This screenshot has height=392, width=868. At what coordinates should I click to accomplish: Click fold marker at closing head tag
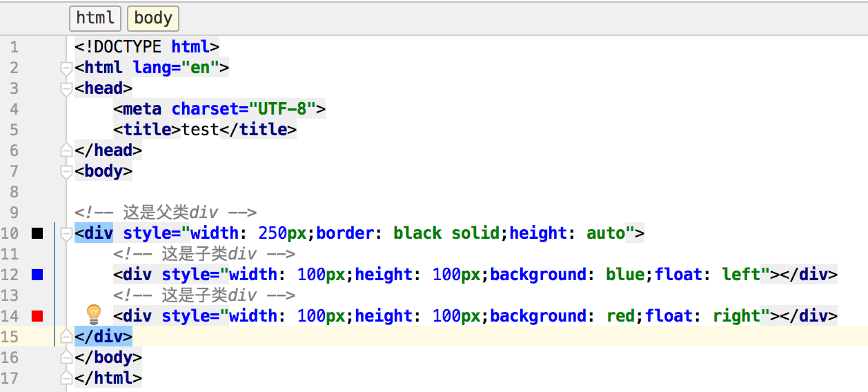coord(66,150)
